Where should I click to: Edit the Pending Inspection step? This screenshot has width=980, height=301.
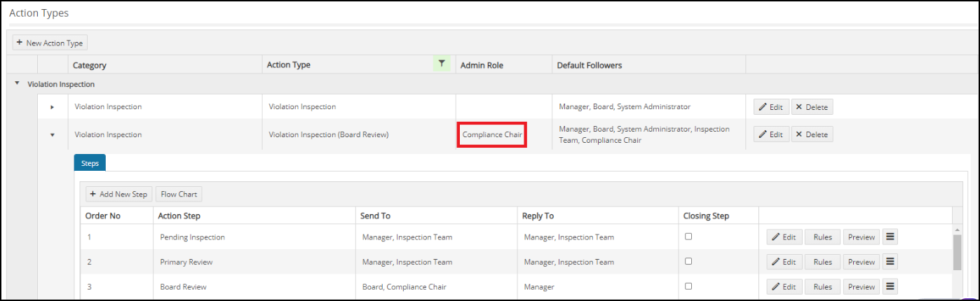tap(784, 237)
